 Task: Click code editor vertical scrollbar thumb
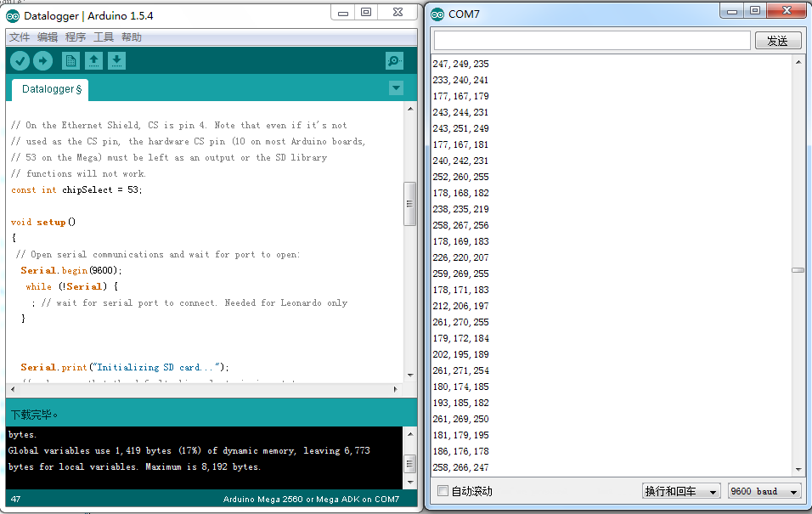pyautogui.click(x=409, y=204)
